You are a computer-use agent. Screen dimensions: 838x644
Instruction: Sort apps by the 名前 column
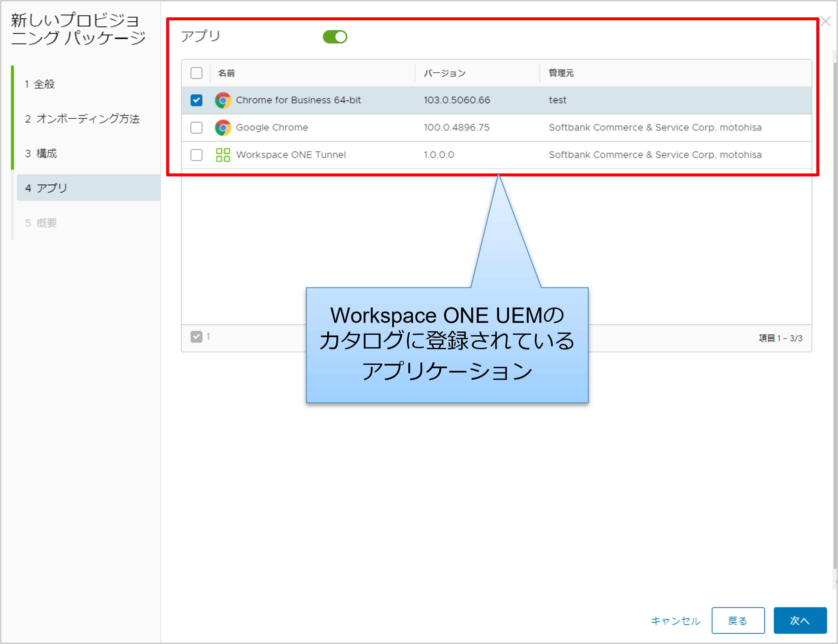(226, 73)
